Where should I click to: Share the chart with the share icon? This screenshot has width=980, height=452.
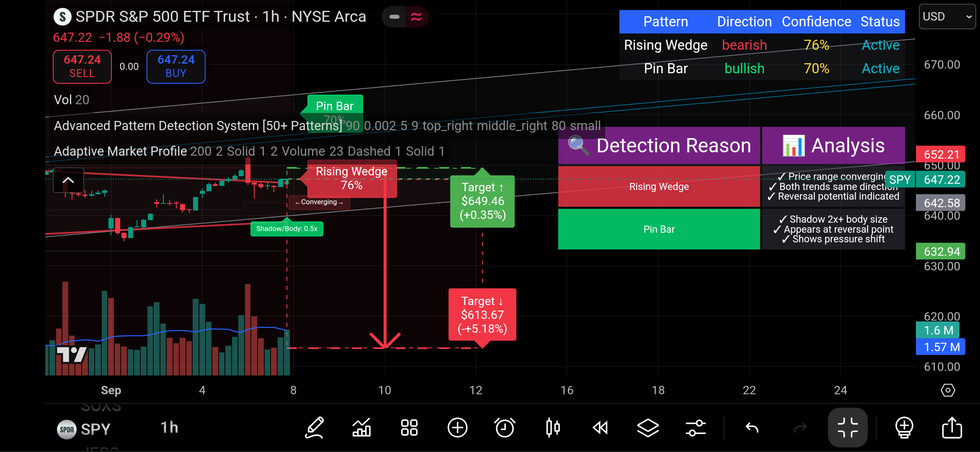pos(952,428)
